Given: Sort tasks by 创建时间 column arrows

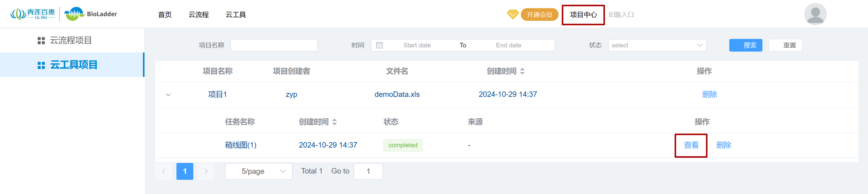Looking at the screenshot, I should 334,122.
